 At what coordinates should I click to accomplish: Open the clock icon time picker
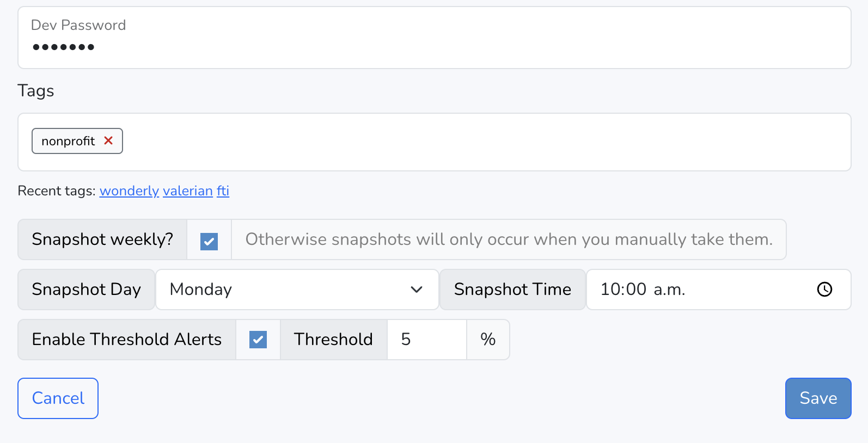[824, 290]
